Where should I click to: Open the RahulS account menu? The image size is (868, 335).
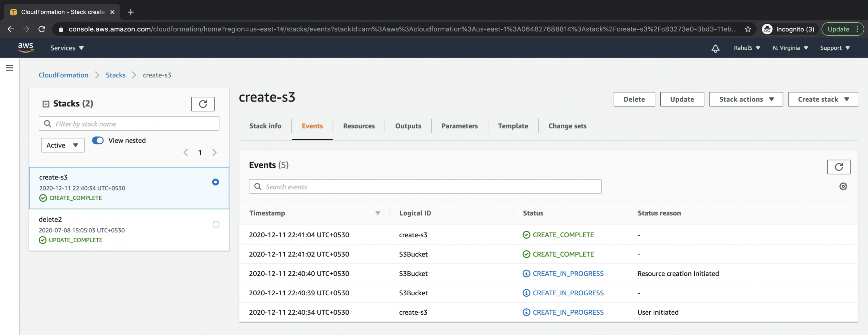pyautogui.click(x=747, y=48)
